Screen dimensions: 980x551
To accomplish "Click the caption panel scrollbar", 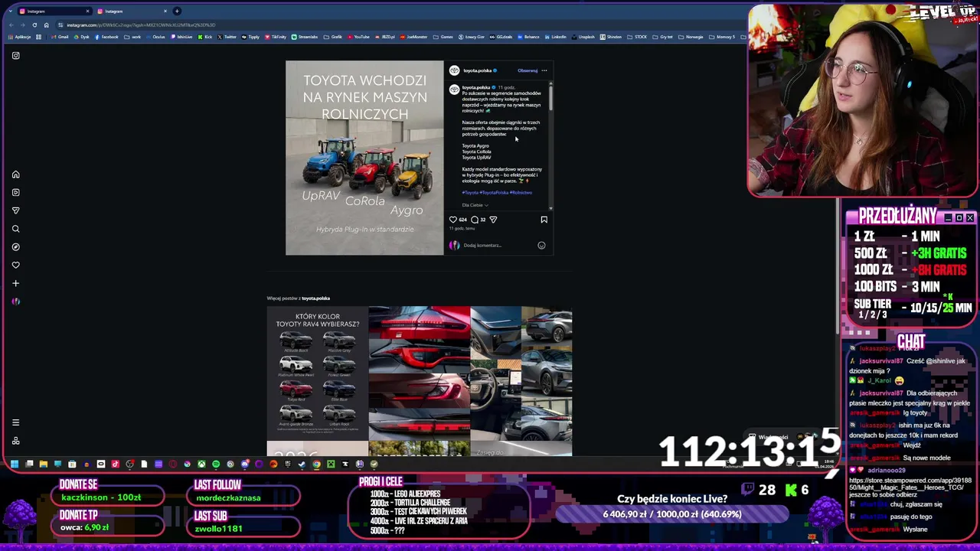I will pyautogui.click(x=550, y=98).
